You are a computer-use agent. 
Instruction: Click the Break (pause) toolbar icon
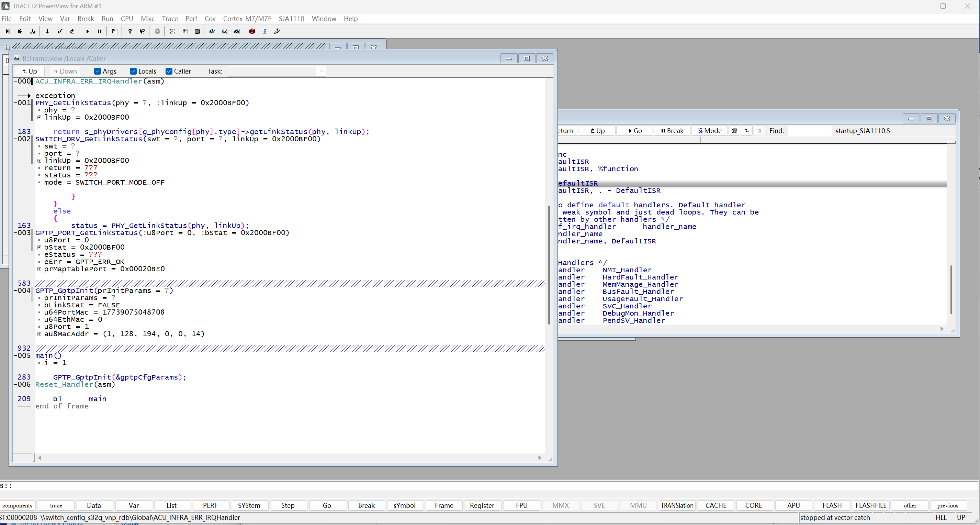coord(100,32)
